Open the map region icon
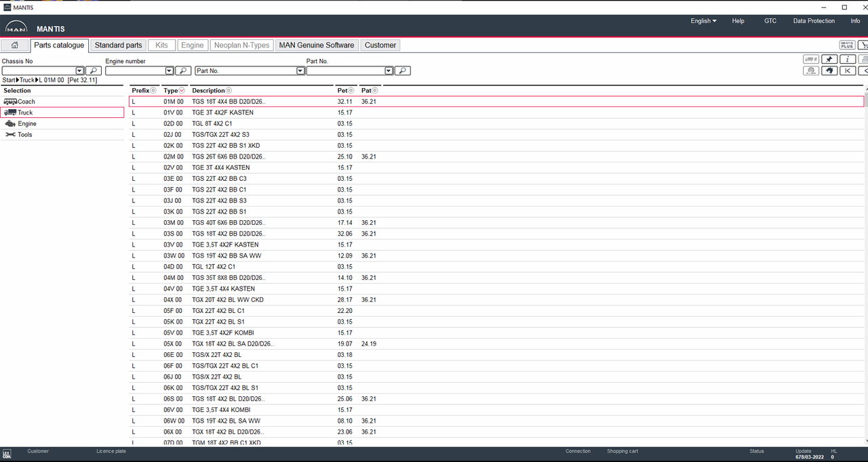Viewport: 868px width, 462px height. point(829,70)
